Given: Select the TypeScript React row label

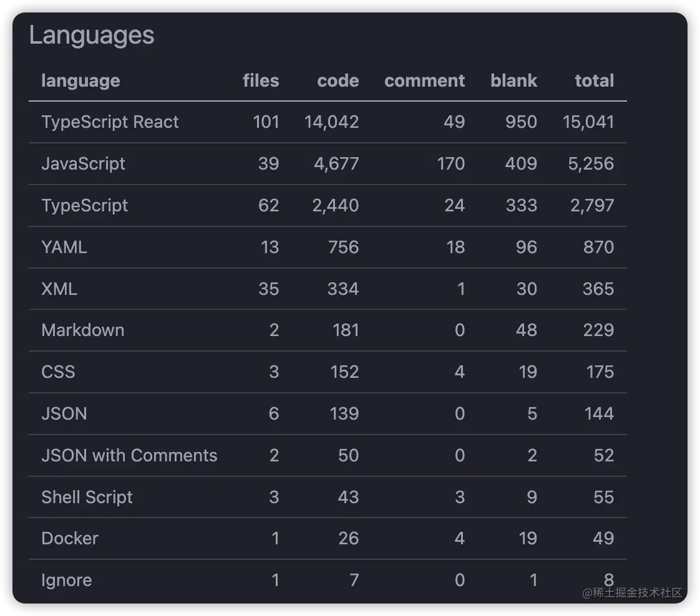Looking at the screenshot, I should [x=110, y=122].
